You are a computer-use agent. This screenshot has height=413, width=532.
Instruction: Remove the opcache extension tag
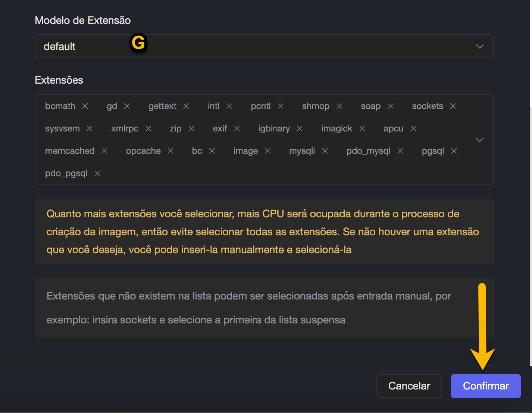pos(170,151)
